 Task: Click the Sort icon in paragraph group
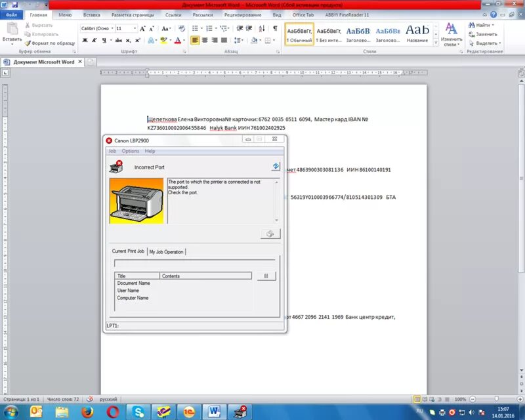[262, 28]
